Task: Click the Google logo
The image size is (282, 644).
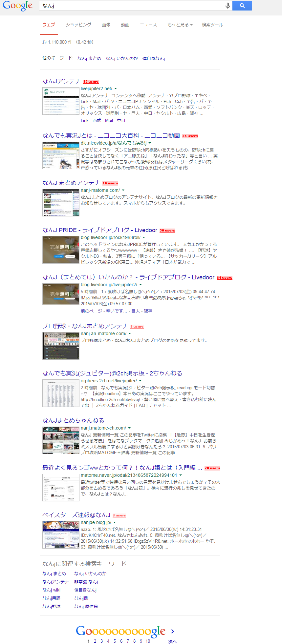Action: pyautogui.click(x=18, y=6)
